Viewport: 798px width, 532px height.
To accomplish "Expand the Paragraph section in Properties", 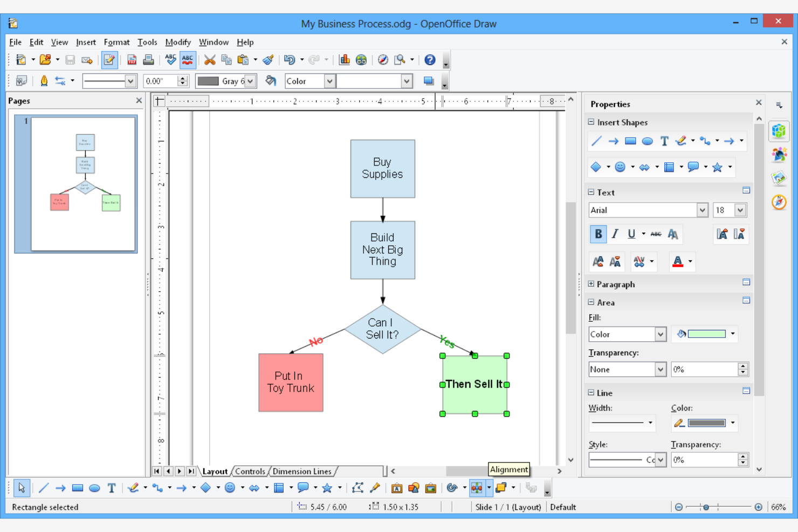I will (x=590, y=284).
